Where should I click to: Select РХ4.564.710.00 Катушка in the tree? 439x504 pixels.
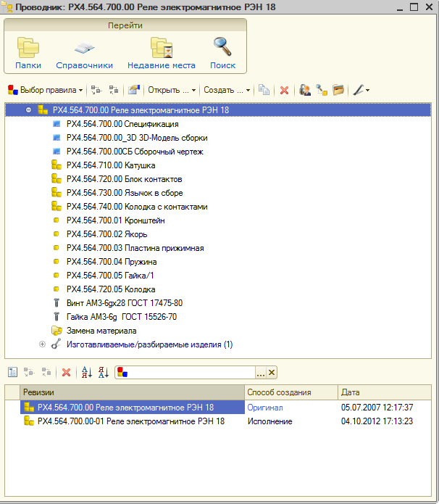(x=110, y=165)
